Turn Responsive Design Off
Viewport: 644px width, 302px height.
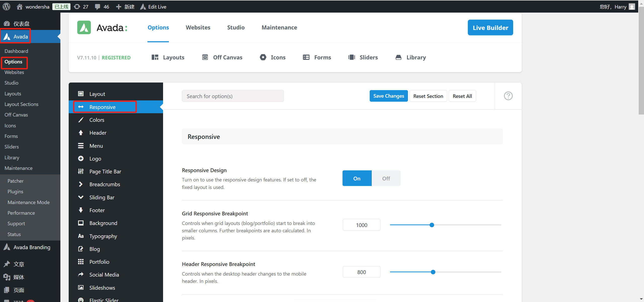386,178
